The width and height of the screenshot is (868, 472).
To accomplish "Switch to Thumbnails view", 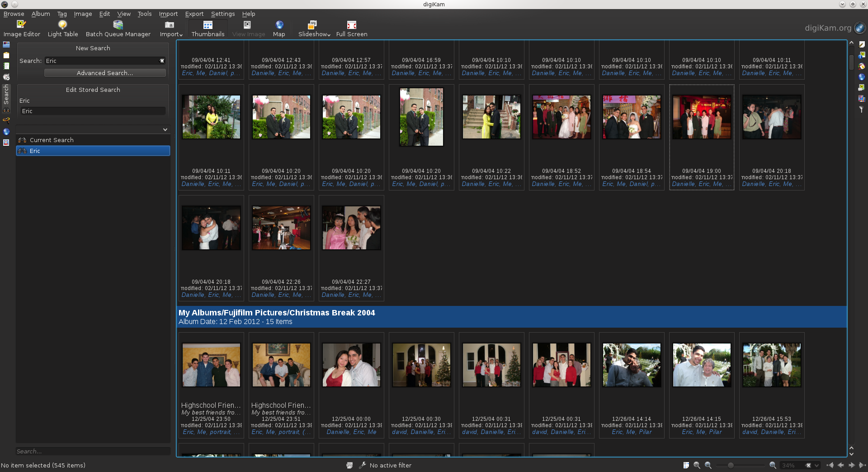I will click(x=208, y=29).
